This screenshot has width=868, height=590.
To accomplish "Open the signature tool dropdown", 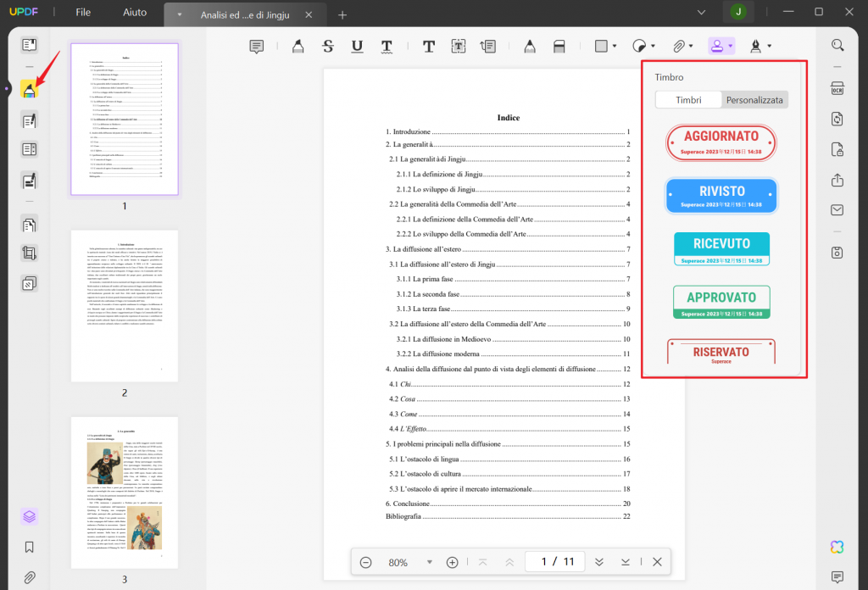I will tap(770, 46).
